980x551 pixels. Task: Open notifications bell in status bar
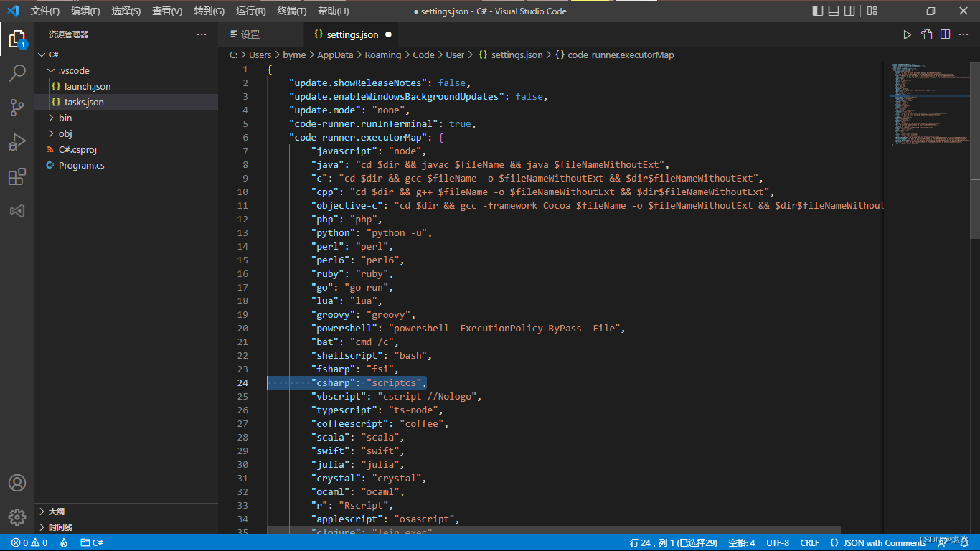pos(964,543)
